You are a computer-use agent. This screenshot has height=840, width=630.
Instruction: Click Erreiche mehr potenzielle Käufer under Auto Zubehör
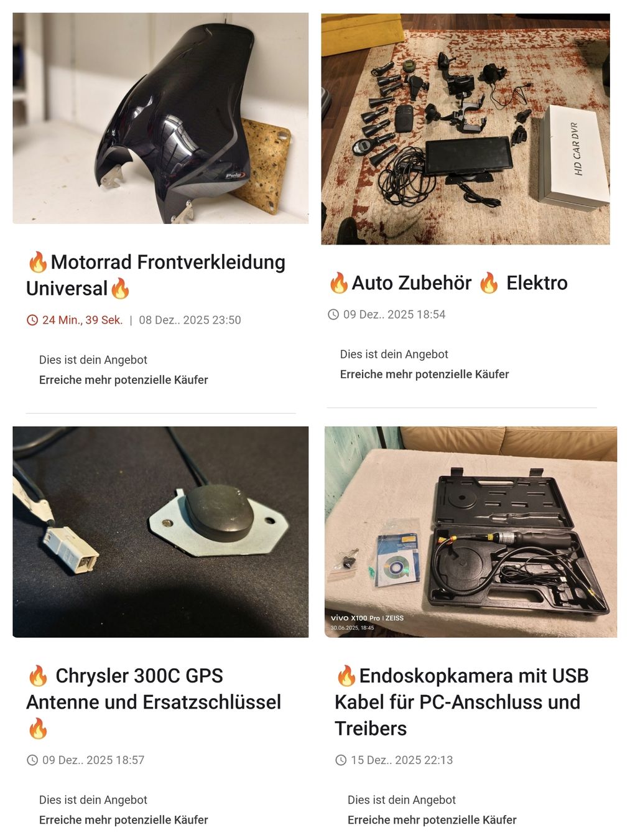425,374
